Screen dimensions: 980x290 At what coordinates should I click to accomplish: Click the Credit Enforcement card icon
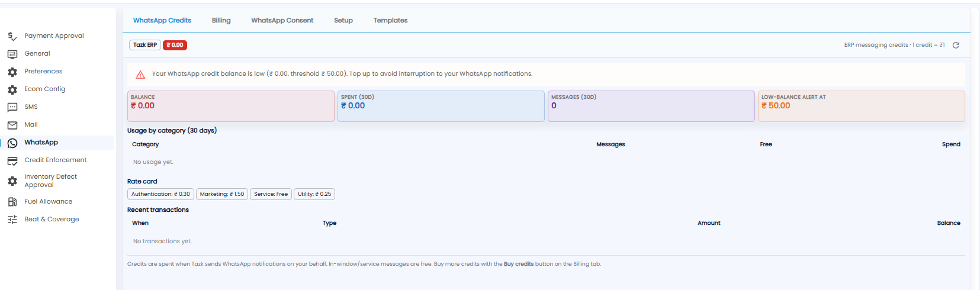click(x=12, y=160)
